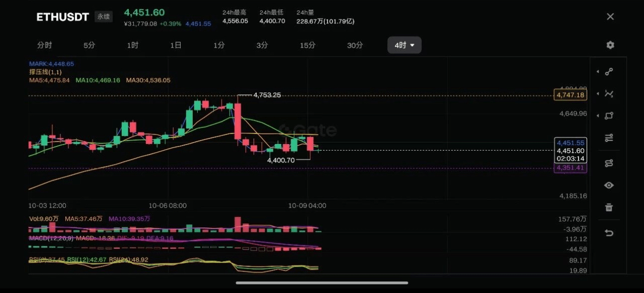Open the 4时 timeframe dropdown

404,45
